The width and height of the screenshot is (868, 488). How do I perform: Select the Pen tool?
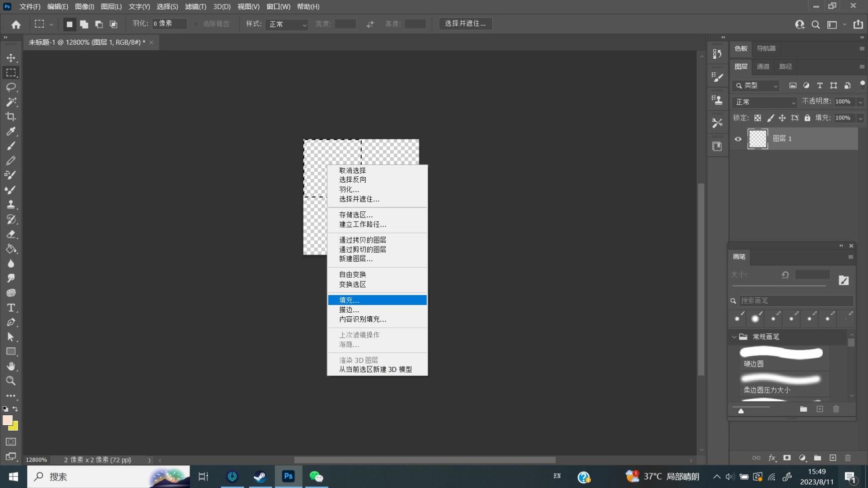(11, 322)
